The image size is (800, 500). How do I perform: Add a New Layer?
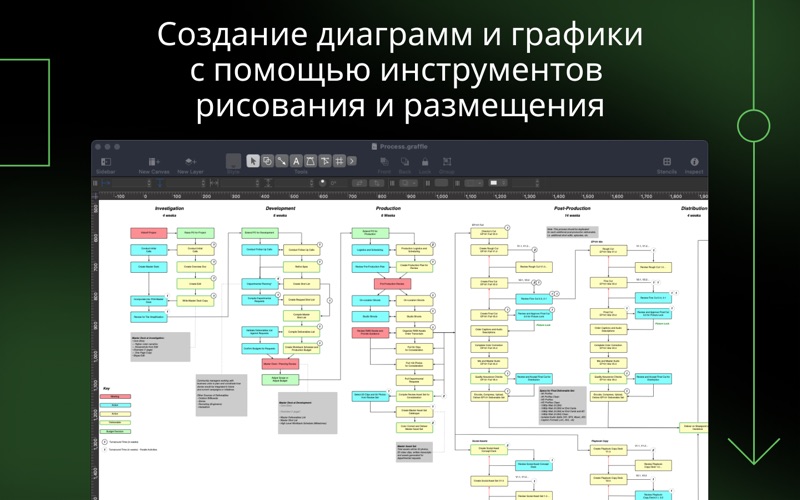(190, 162)
